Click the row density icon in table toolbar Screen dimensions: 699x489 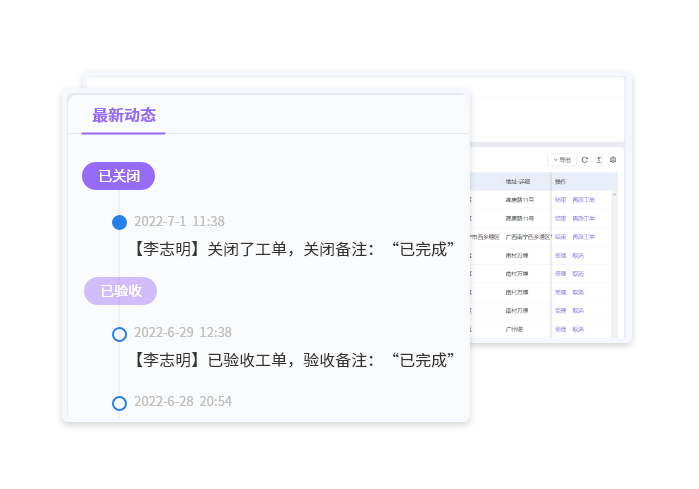[599, 160]
